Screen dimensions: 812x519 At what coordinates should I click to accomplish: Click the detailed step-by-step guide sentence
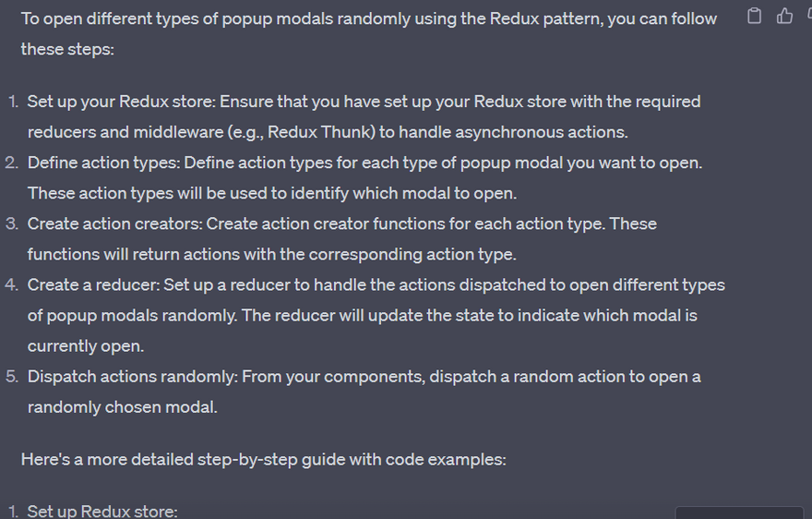(x=263, y=459)
